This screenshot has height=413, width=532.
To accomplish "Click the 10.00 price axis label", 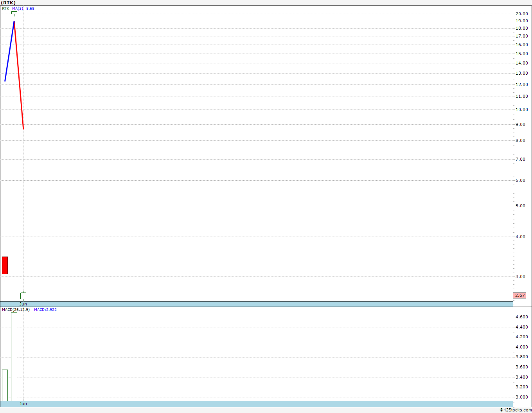I will click(521, 110).
